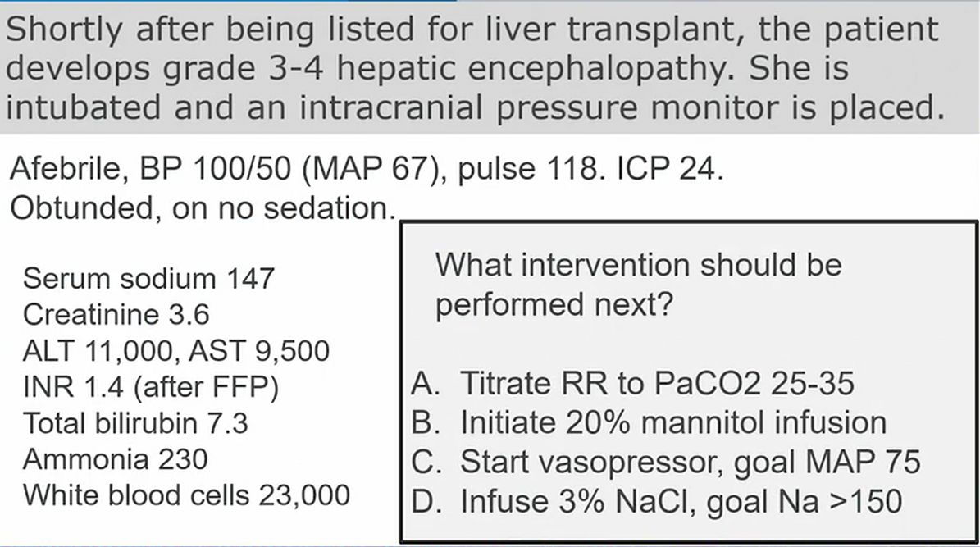Click the blue progress bar at top

coord(228,1)
